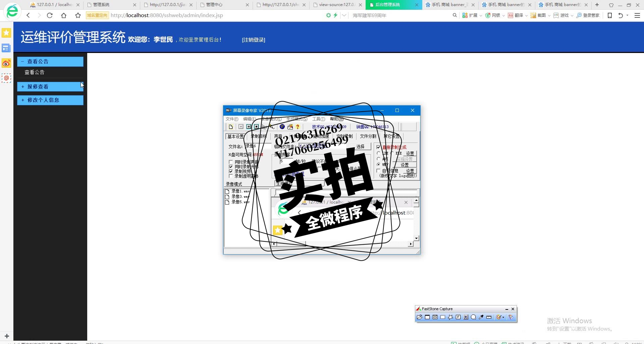Click the globe icon in recorder toolbar
The width and height of the screenshot is (644, 344).
(x=282, y=127)
